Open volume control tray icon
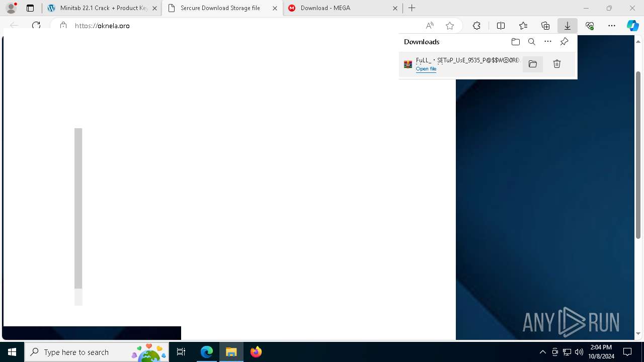This screenshot has width=644, height=362. point(579,352)
